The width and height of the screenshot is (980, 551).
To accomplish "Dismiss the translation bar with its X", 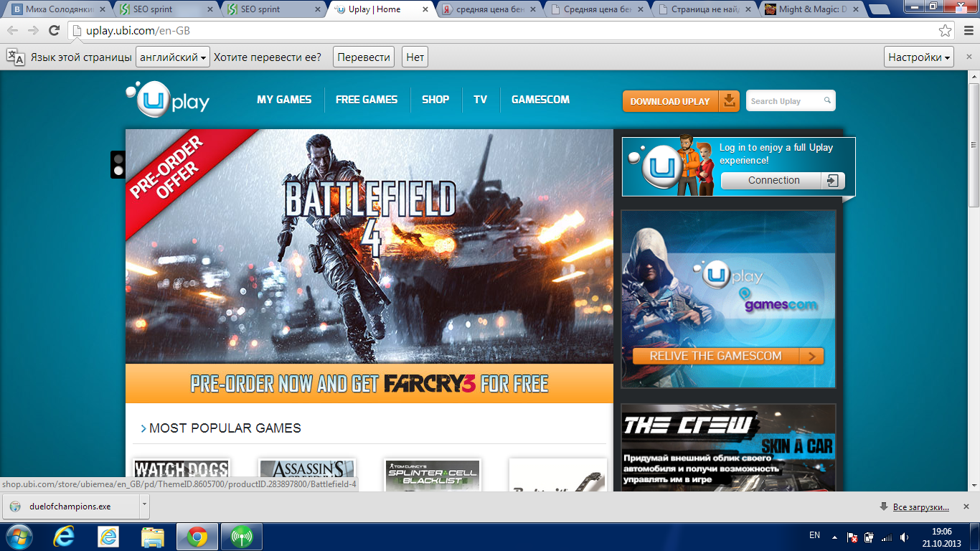I will coord(968,57).
